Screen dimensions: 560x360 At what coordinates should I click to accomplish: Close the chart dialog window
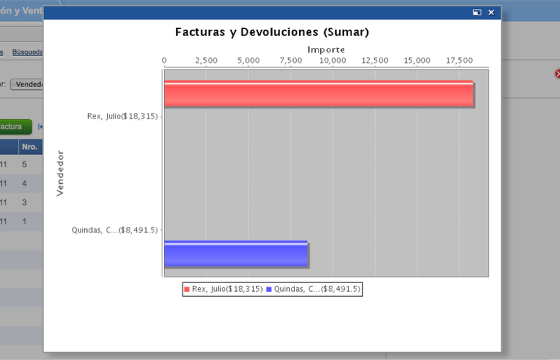491,12
